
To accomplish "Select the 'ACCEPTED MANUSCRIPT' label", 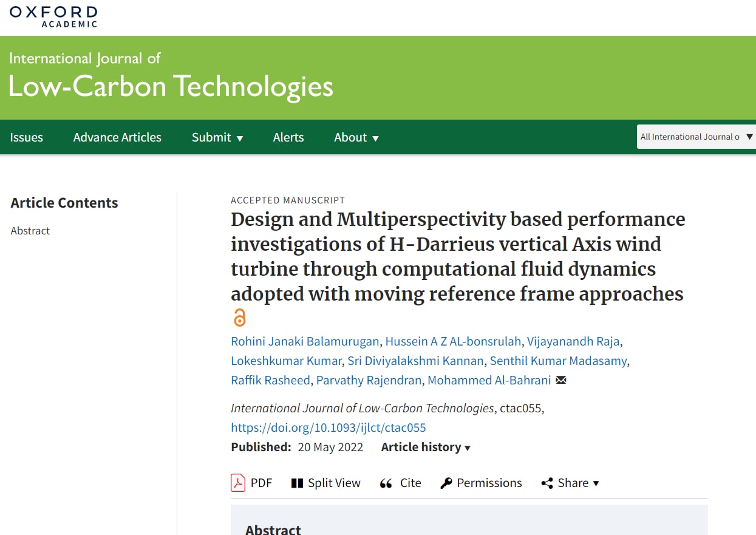I will click(288, 200).
